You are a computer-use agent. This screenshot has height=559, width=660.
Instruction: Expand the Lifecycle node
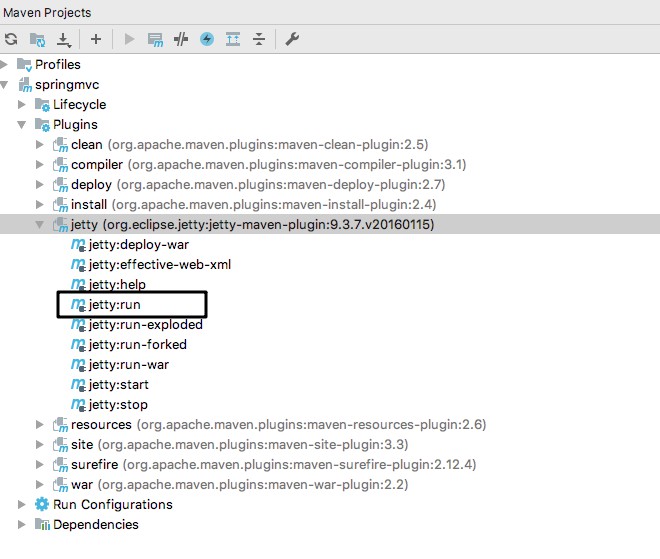(x=22, y=104)
